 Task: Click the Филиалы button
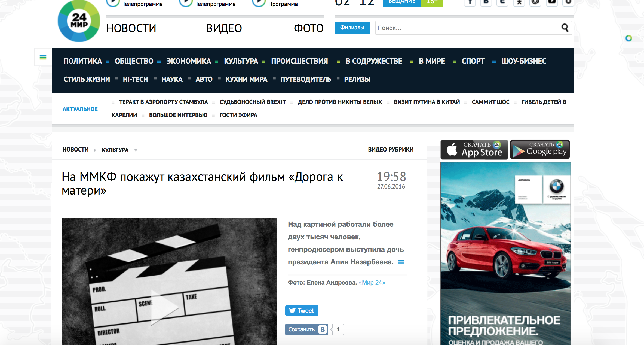pyautogui.click(x=352, y=28)
